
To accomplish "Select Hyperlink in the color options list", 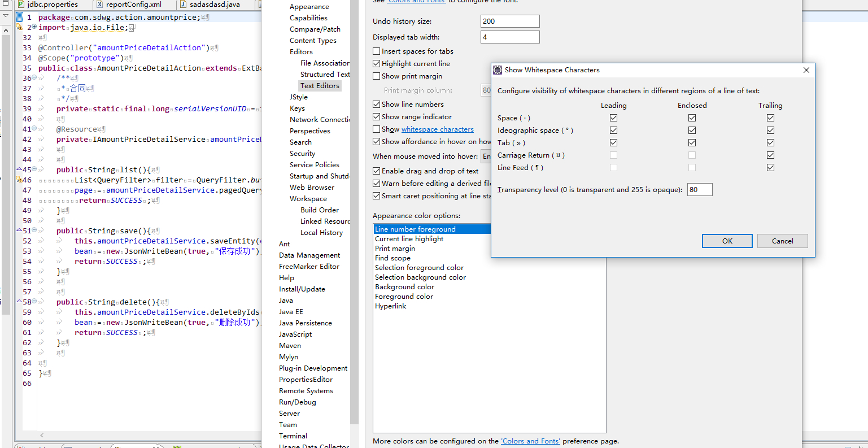I will coord(391,306).
